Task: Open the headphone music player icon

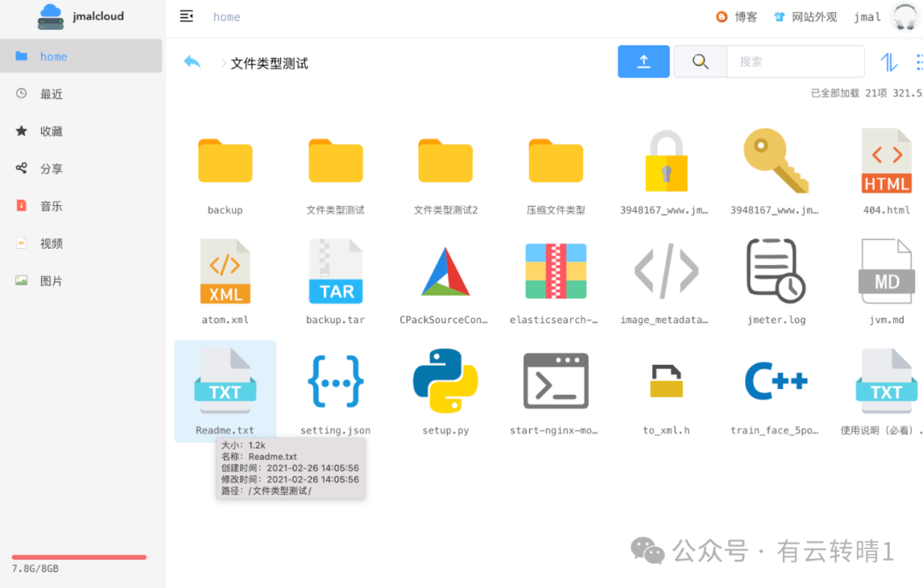Action: point(904,16)
